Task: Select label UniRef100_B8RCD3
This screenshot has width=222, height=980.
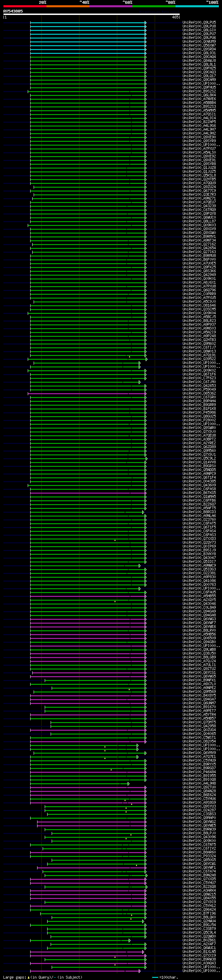Action: coord(199,512)
